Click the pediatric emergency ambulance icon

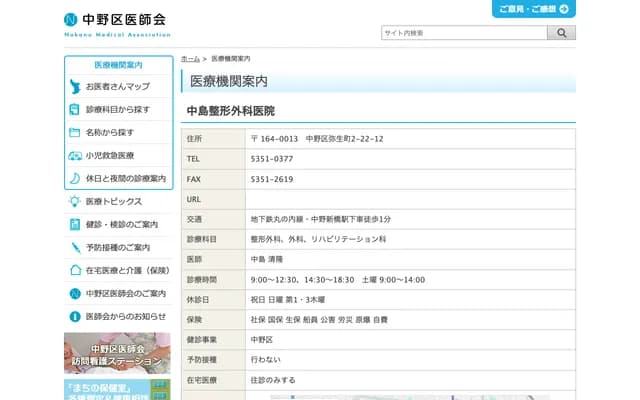(75, 155)
